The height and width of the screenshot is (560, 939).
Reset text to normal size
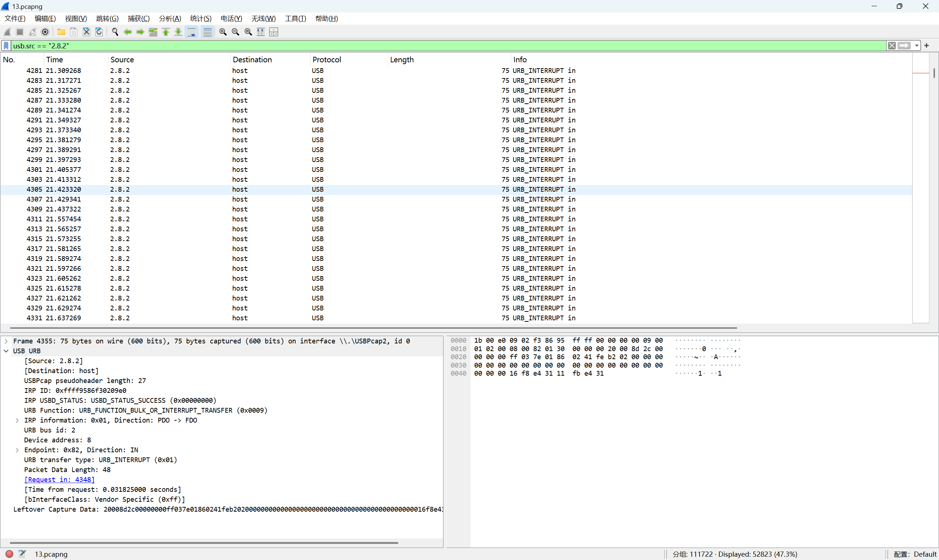pos(248,32)
